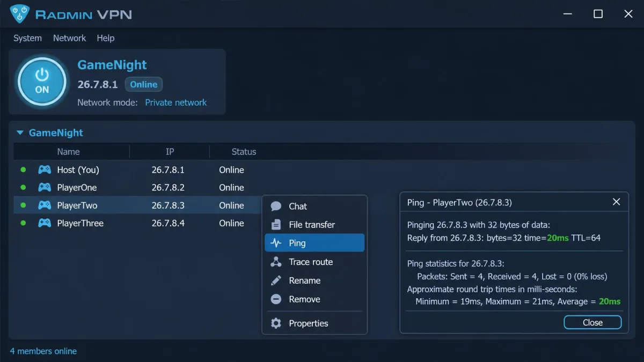Click the ping pulse wave icon
The height and width of the screenshot is (362, 644).
coord(276,243)
